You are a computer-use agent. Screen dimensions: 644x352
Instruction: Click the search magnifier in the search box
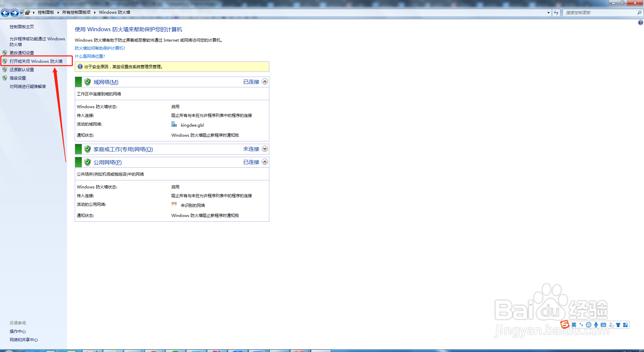point(639,12)
